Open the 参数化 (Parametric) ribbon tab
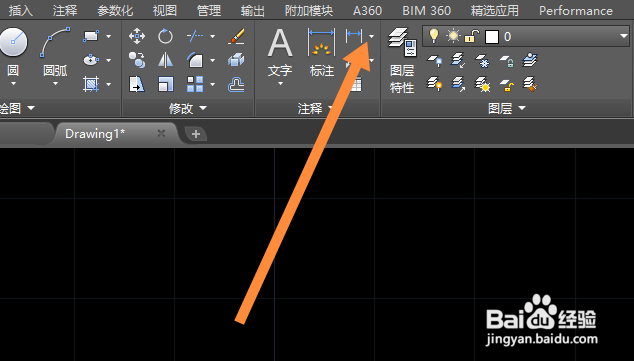Viewport: 634px width, 361px height. coord(115,11)
